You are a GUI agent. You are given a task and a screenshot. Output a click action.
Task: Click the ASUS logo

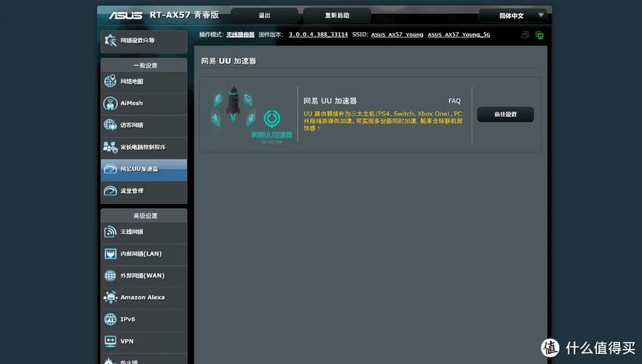(x=126, y=15)
